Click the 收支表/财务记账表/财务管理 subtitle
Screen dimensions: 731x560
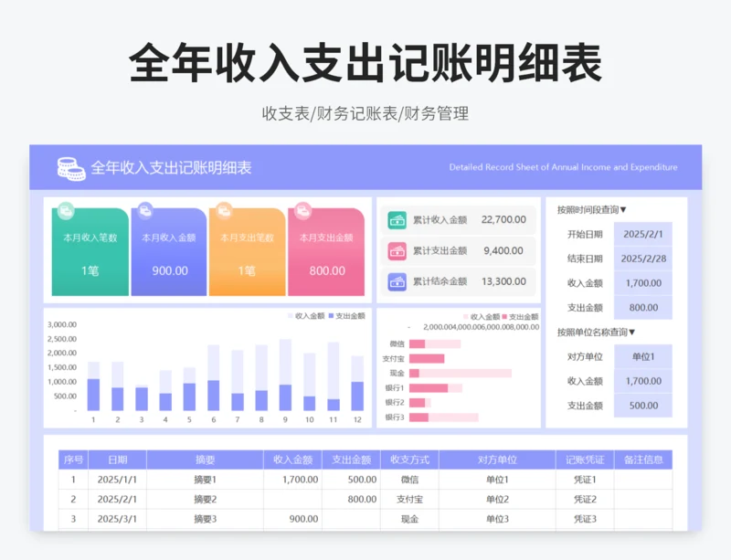point(365,114)
